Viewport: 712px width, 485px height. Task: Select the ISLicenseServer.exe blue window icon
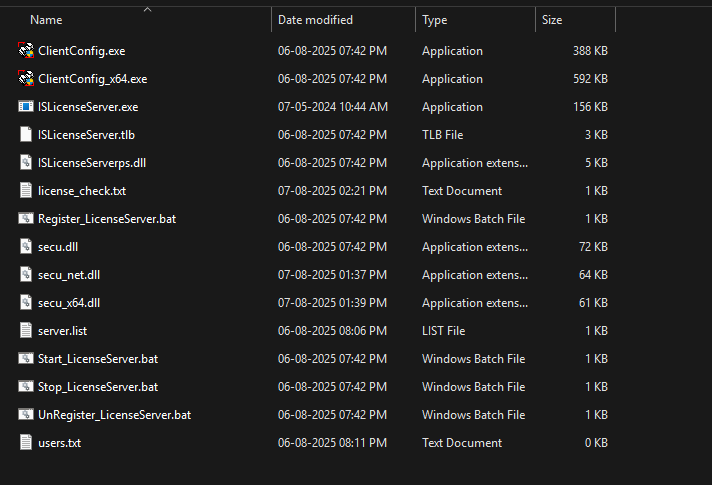coord(26,107)
